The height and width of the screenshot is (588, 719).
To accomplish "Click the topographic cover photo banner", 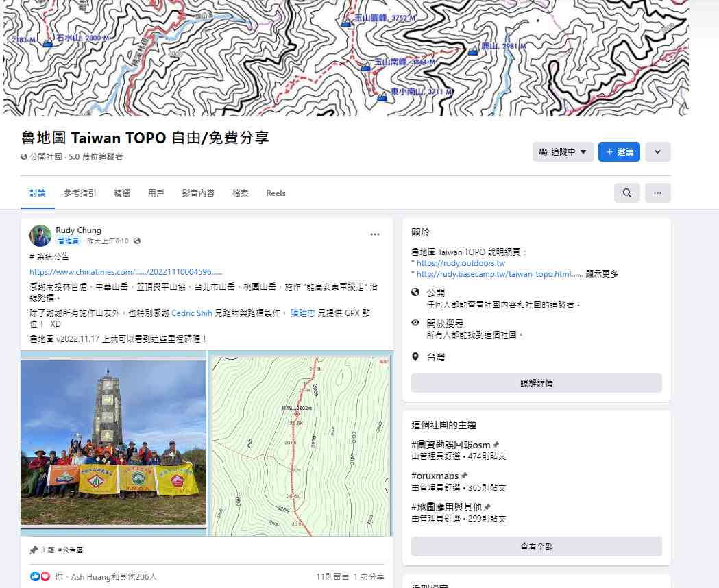I will pyautogui.click(x=345, y=58).
